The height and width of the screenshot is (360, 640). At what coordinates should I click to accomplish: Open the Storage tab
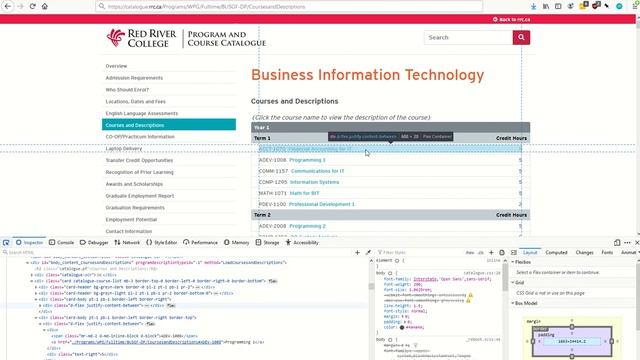[x=267, y=242]
